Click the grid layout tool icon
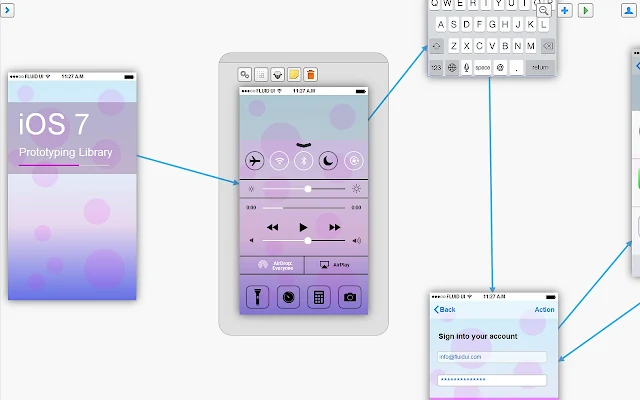The height and width of the screenshot is (400, 640). 261,75
